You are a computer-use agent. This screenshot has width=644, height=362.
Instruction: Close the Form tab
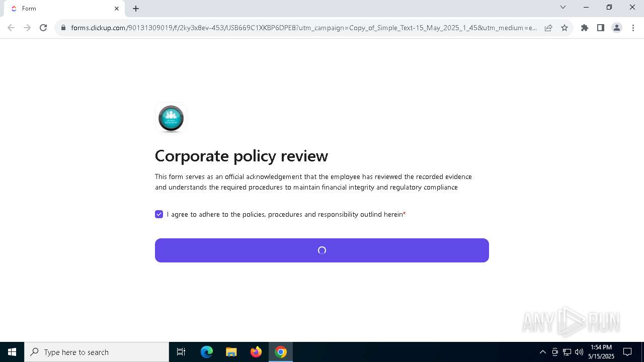(117, 9)
